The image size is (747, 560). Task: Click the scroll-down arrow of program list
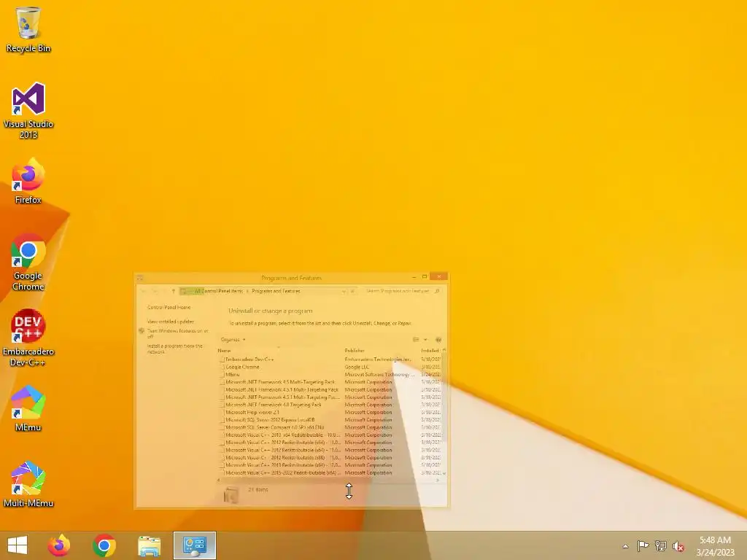[x=444, y=473]
